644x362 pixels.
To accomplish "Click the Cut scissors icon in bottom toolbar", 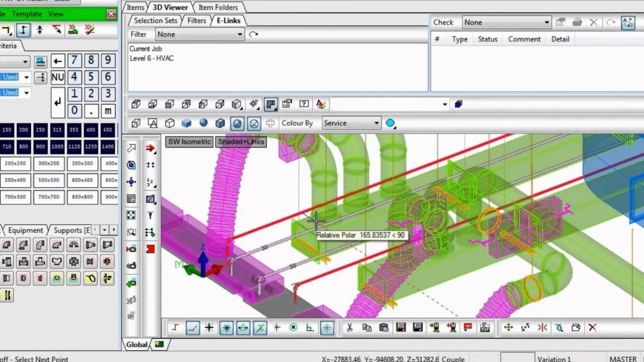I will pyautogui.click(x=349, y=327).
